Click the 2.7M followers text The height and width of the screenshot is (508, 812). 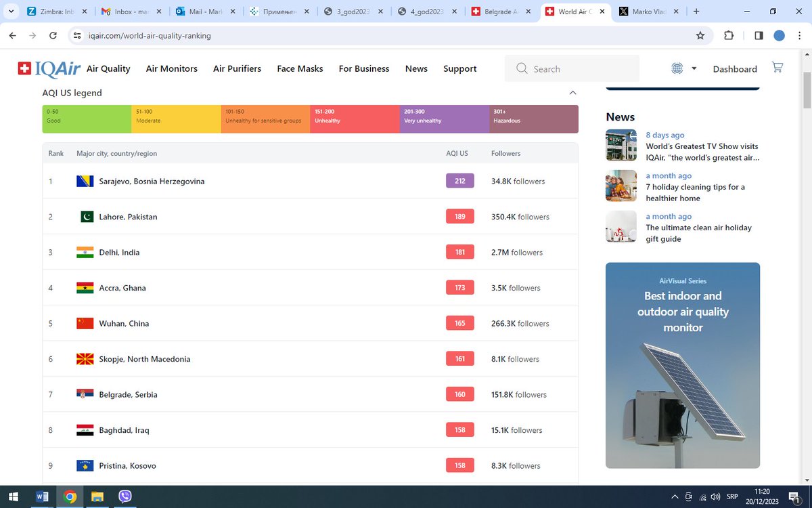pyautogui.click(x=517, y=252)
